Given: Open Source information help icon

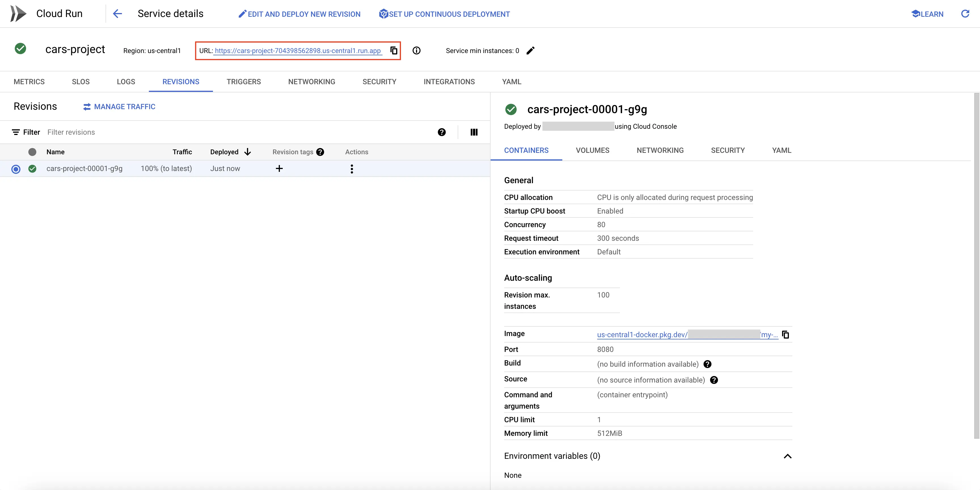Looking at the screenshot, I should [714, 380].
